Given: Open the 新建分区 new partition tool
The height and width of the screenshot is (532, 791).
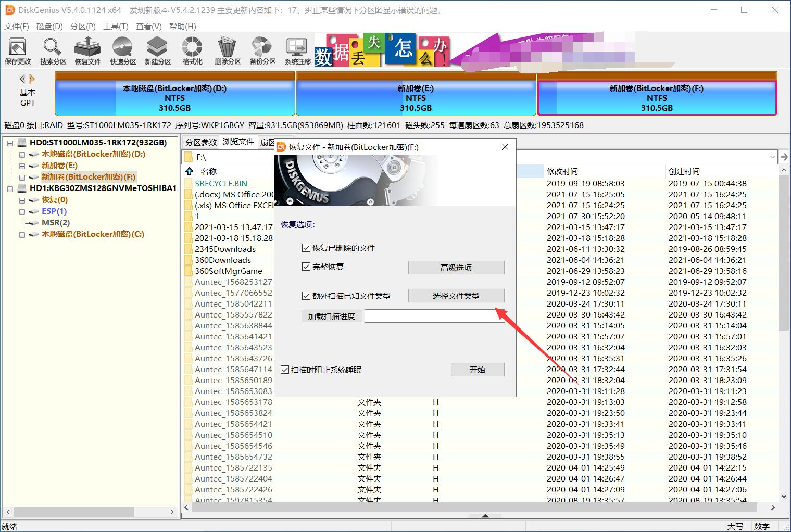Looking at the screenshot, I should tap(157, 49).
